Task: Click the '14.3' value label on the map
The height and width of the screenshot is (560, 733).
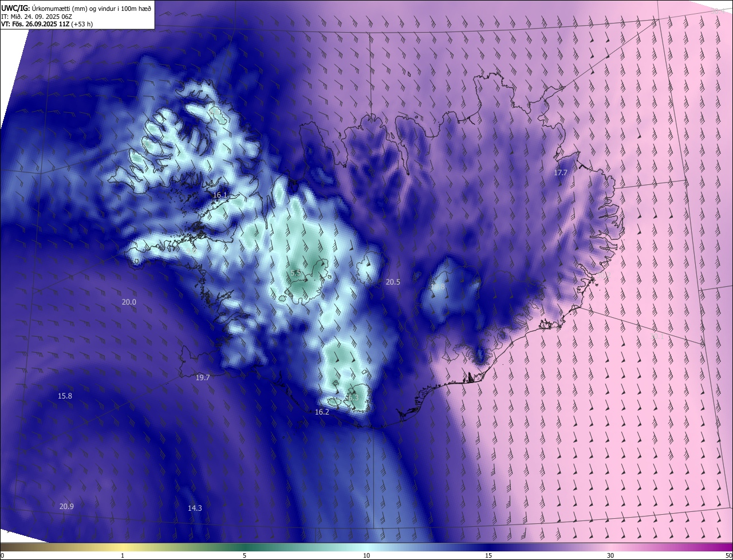Action: (x=195, y=508)
